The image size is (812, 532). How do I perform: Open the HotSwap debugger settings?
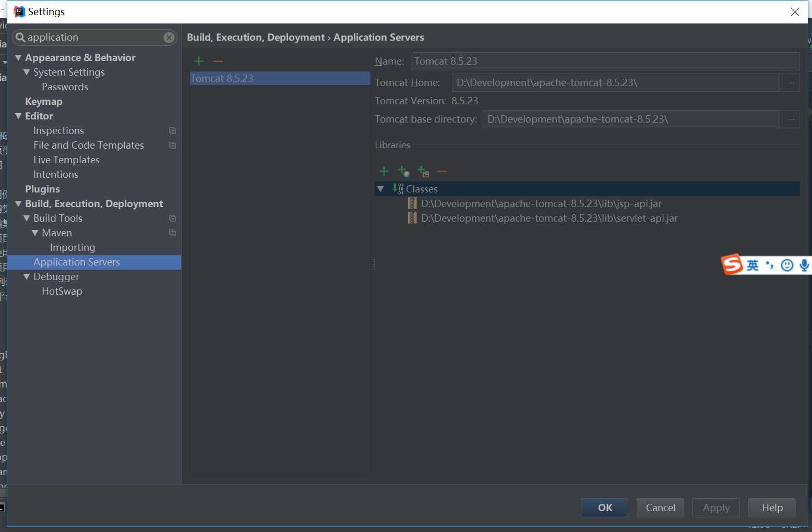(62, 291)
